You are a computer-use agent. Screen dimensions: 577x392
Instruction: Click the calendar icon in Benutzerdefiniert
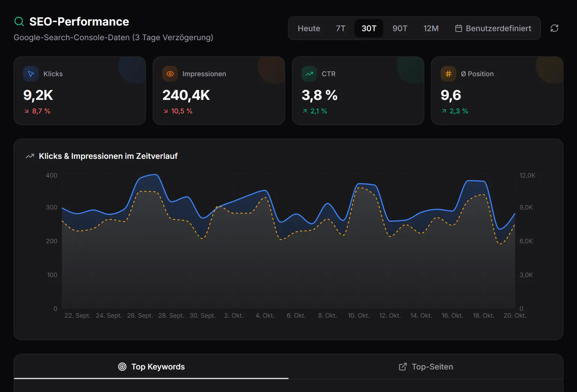coord(459,29)
